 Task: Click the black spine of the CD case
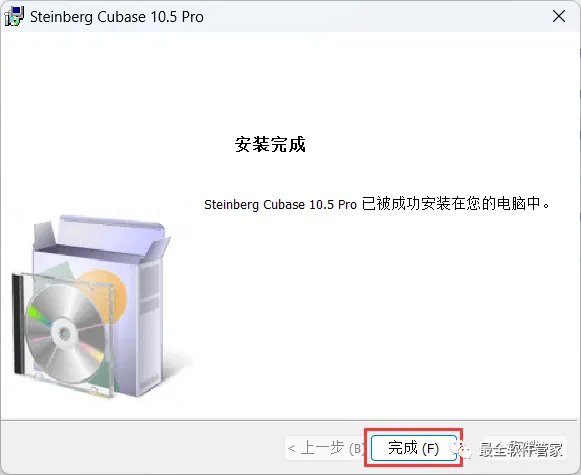coord(18,324)
